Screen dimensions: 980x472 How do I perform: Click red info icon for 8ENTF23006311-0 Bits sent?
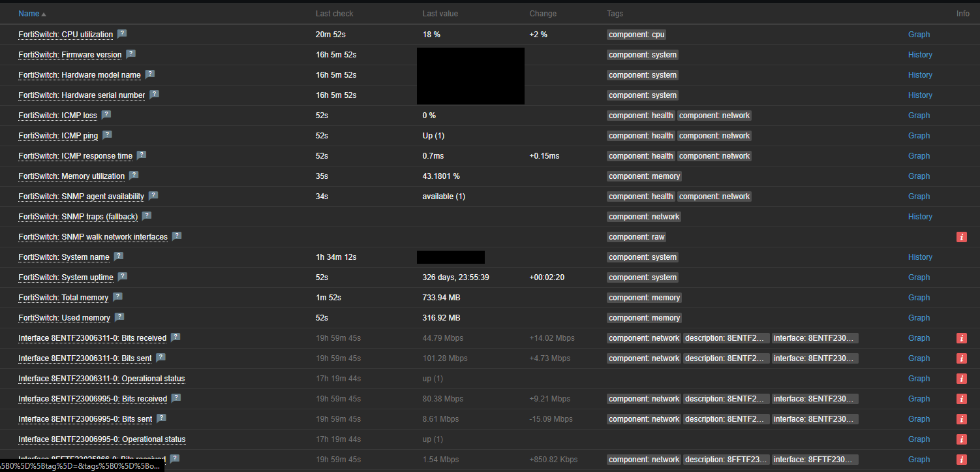961,358
